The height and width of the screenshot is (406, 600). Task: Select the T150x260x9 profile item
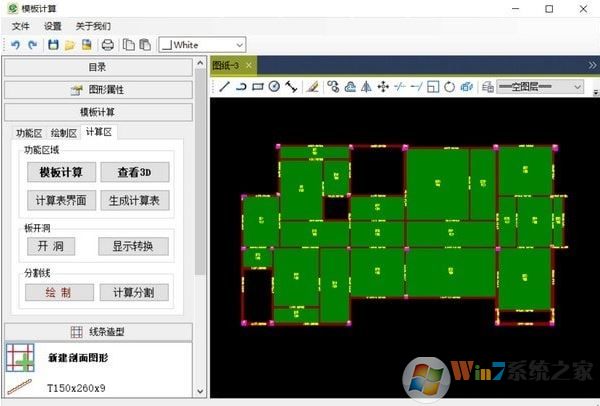76,388
